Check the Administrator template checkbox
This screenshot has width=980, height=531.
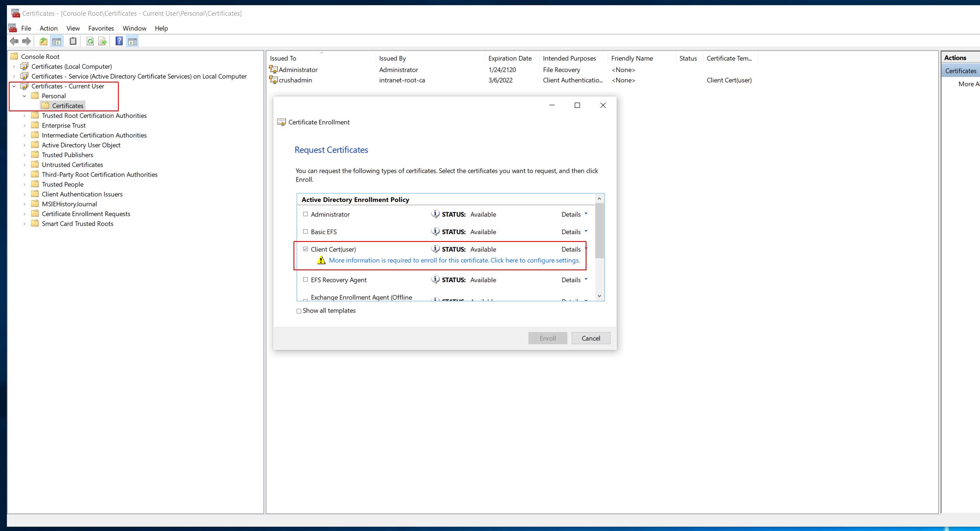point(305,214)
